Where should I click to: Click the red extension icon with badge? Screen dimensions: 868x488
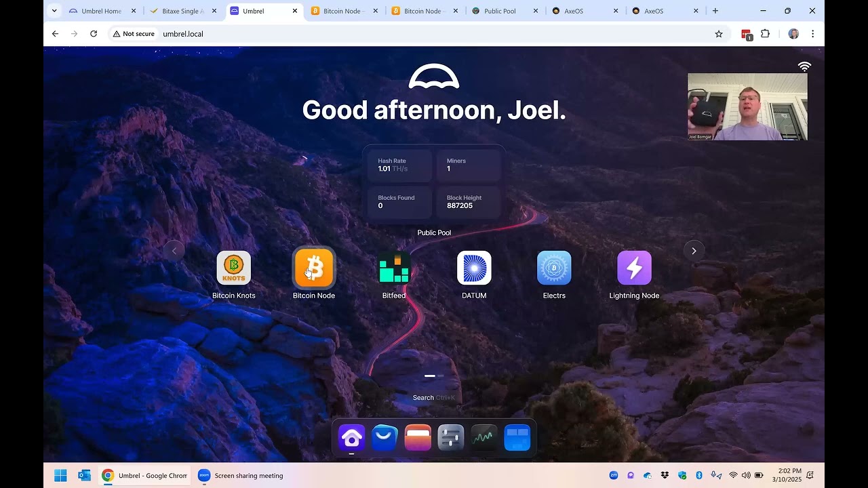[747, 35]
